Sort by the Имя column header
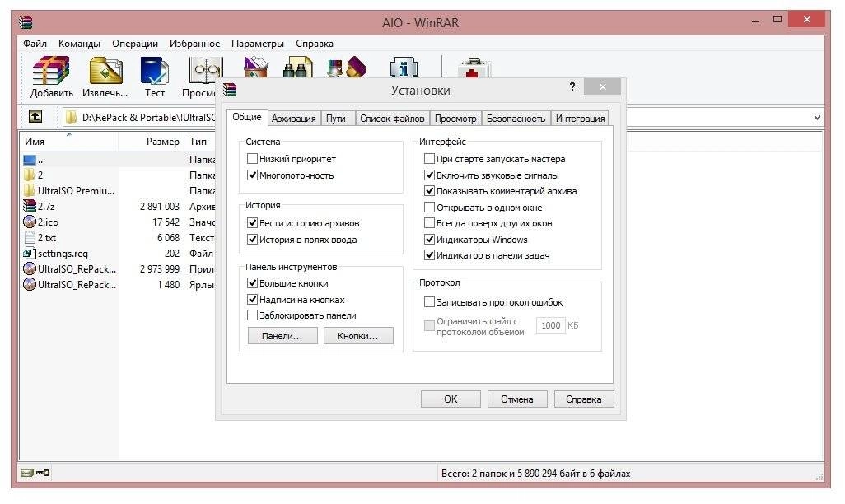 click(x=69, y=141)
